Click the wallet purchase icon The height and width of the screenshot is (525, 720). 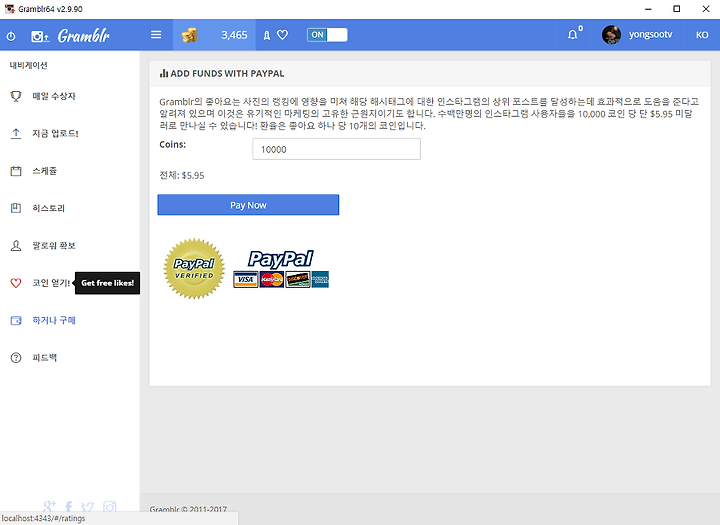click(x=16, y=321)
